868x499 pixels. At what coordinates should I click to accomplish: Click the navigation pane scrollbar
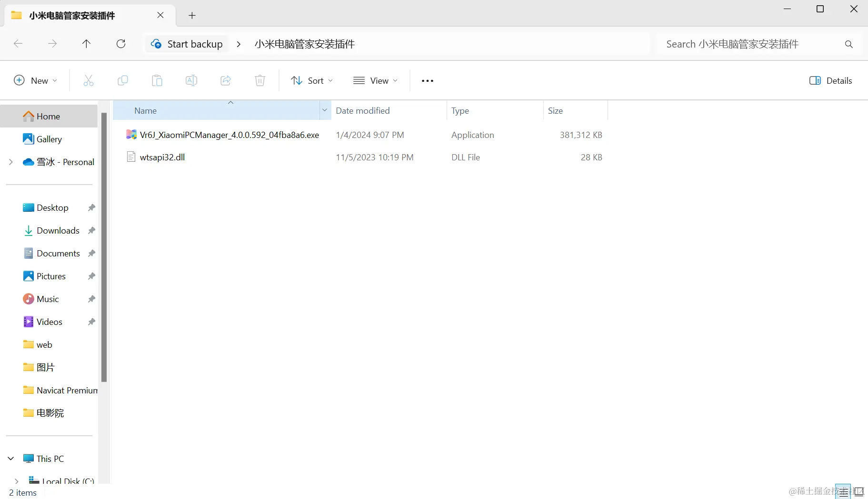tap(104, 247)
